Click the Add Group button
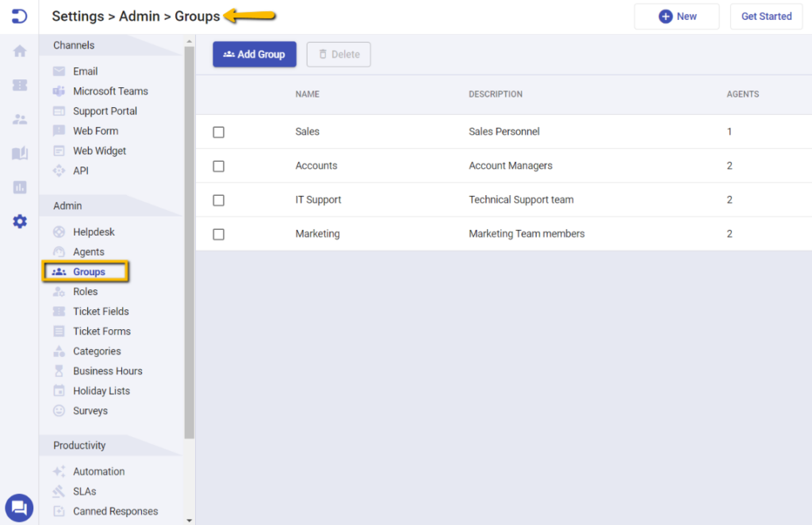This screenshot has width=812, height=525. click(255, 55)
